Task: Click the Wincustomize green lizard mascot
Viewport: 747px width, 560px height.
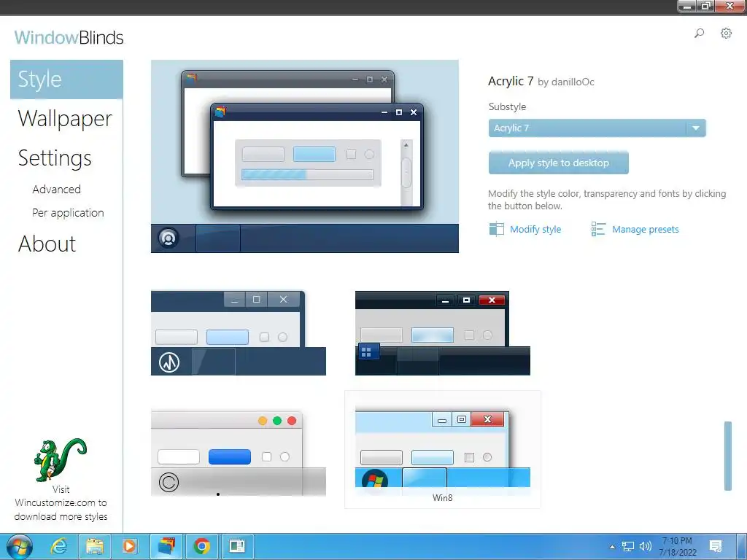Action: click(60, 459)
